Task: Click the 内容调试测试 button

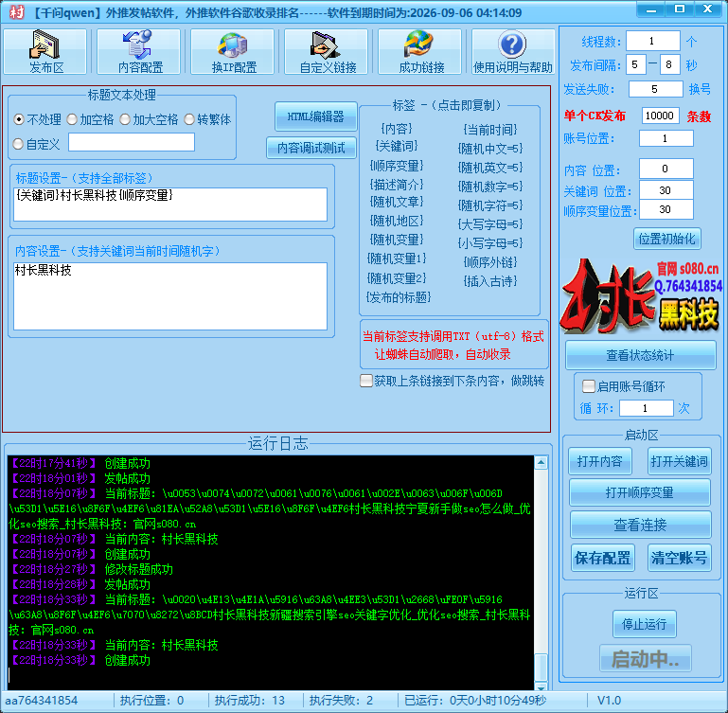Action: (x=311, y=148)
